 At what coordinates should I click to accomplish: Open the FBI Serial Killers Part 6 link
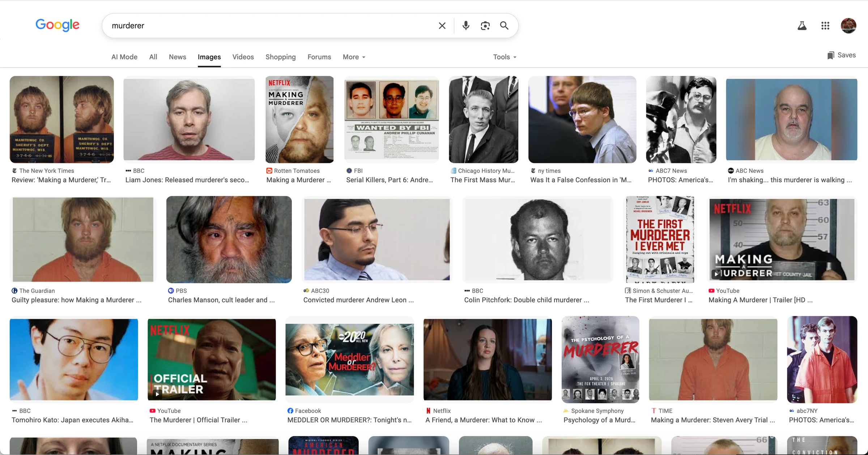(x=390, y=180)
